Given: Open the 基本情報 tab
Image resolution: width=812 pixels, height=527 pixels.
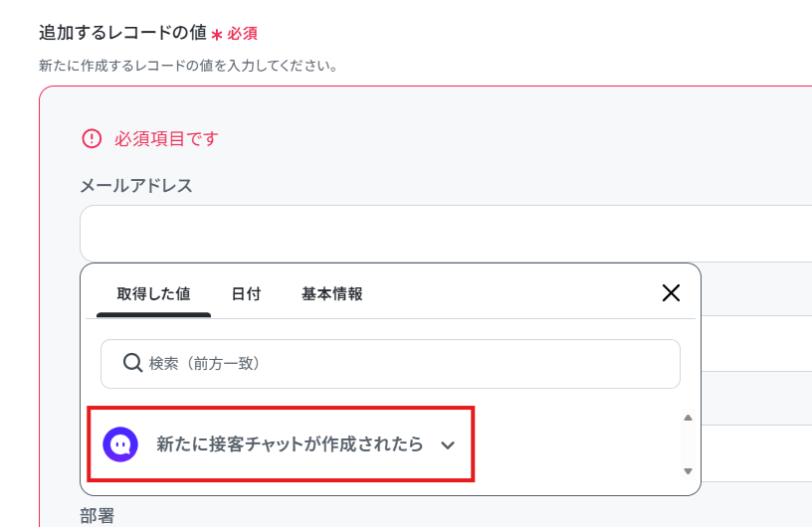Looking at the screenshot, I should coord(332,294).
